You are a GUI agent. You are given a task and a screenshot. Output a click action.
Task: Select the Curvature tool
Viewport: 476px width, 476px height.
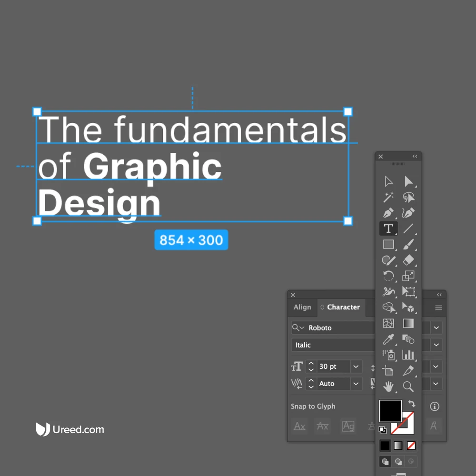click(408, 213)
